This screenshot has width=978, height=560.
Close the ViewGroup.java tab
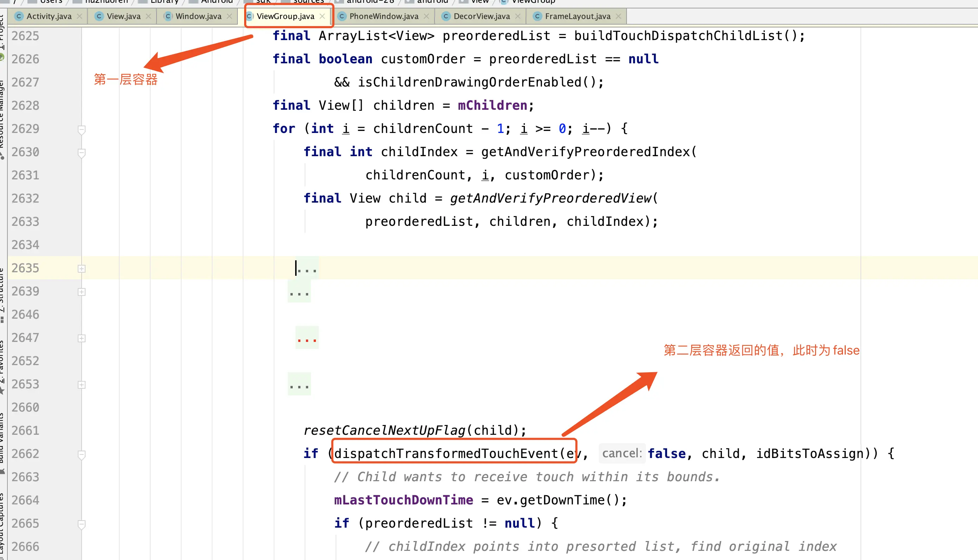pyautogui.click(x=322, y=16)
